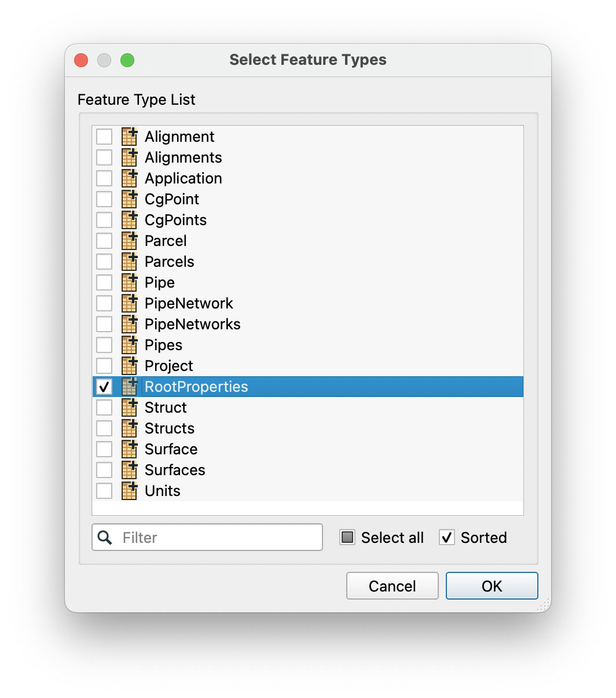The image size is (616, 698).
Task: Click the Parcel feature type table icon
Action: point(130,241)
